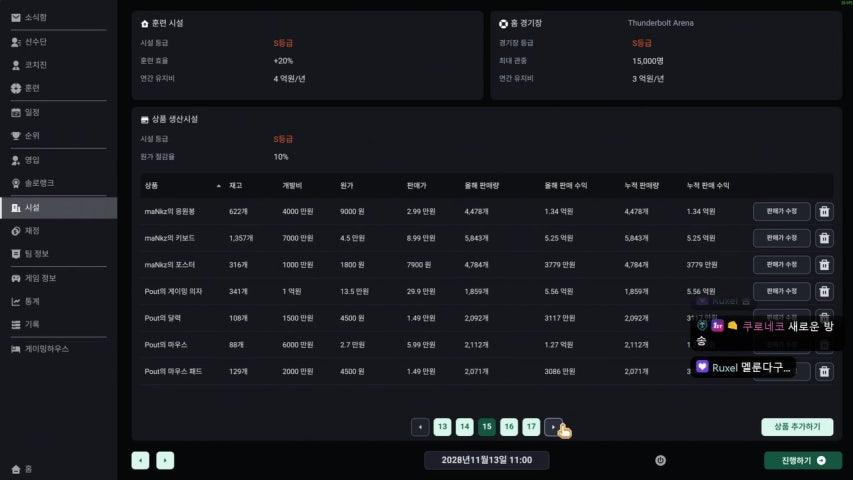Click the 진행하기 button
The height and width of the screenshot is (480, 853).
coord(803,460)
